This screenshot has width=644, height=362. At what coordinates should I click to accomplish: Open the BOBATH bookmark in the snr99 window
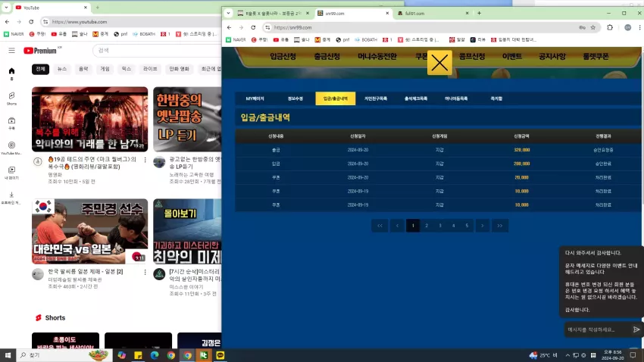tap(366, 40)
